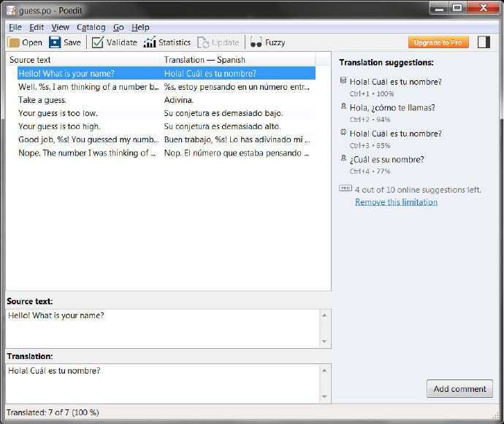Click the Add comment button
This screenshot has height=424, width=504.
click(459, 389)
